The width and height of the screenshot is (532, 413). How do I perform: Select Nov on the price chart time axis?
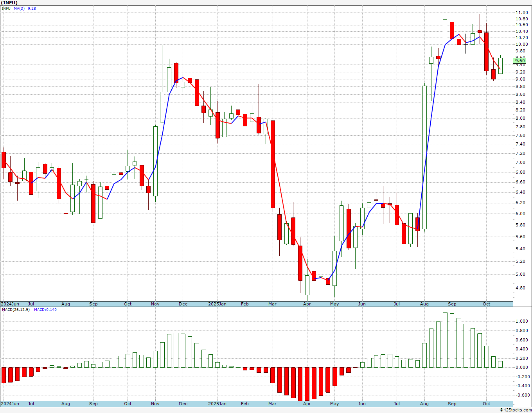pos(155,304)
